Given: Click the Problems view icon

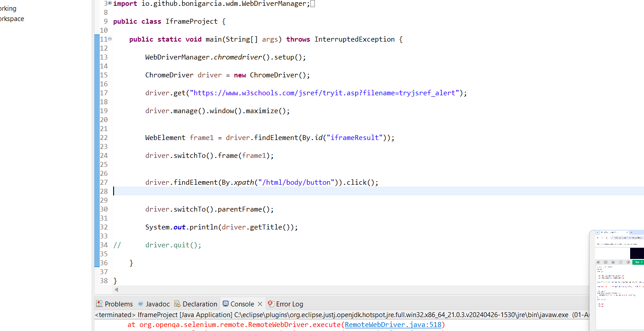Looking at the screenshot, I should pyautogui.click(x=99, y=304).
